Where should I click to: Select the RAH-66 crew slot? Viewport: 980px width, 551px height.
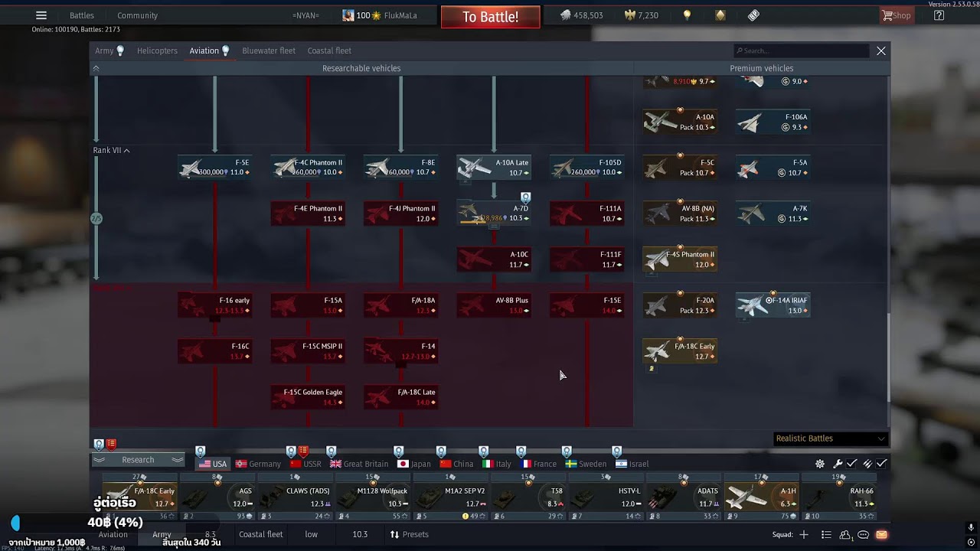[838, 497]
